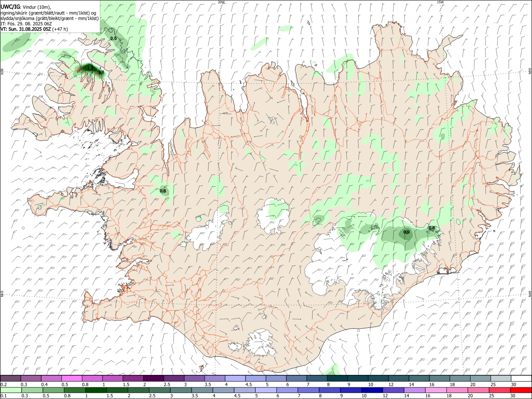The width and height of the screenshot is (532, 399).
Task: Select bottom-row darkest green swatch starting at 1
Action: (x=96, y=390)
